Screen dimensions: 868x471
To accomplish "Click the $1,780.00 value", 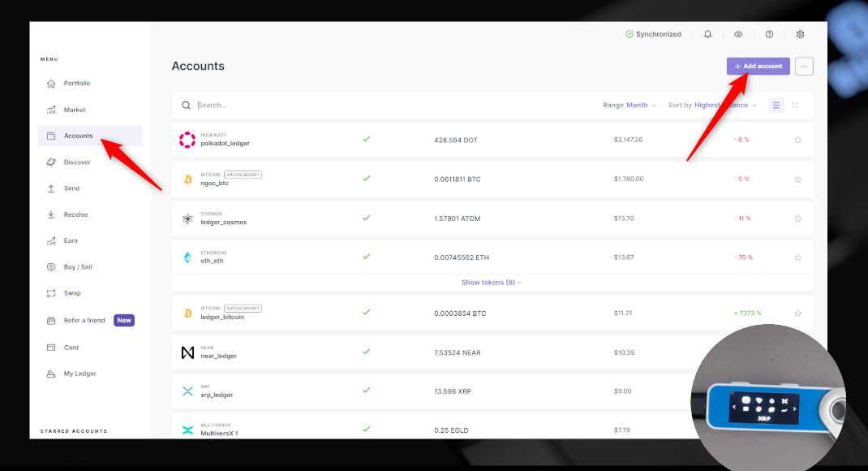I will pyautogui.click(x=629, y=179).
